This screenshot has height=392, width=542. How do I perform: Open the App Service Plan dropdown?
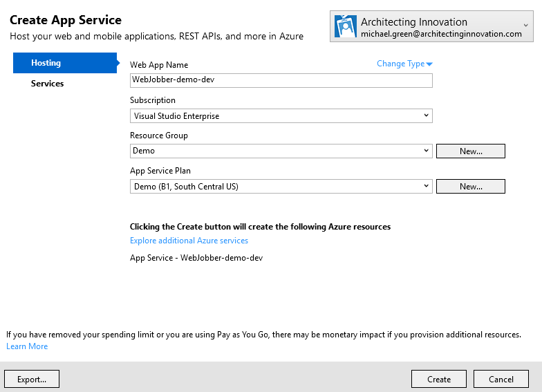tap(281, 187)
